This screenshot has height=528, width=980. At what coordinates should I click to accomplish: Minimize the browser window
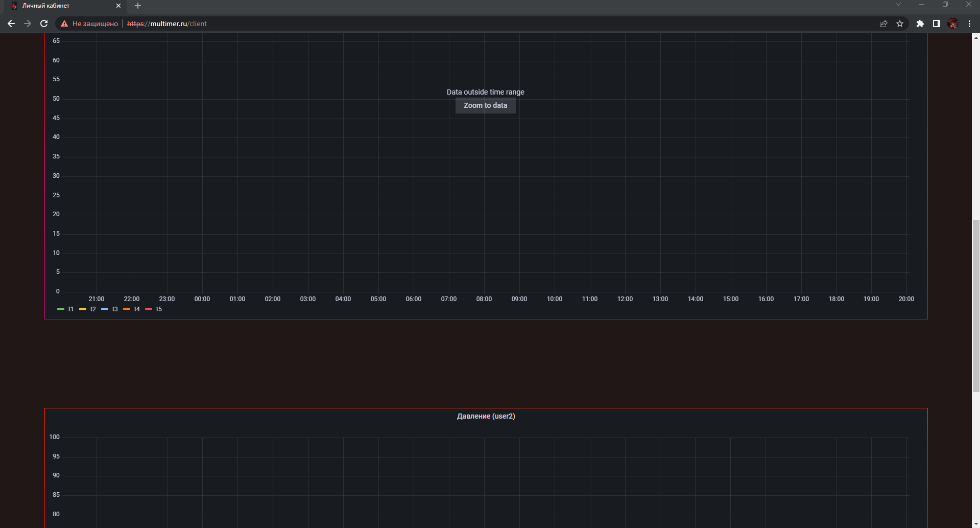(922, 5)
